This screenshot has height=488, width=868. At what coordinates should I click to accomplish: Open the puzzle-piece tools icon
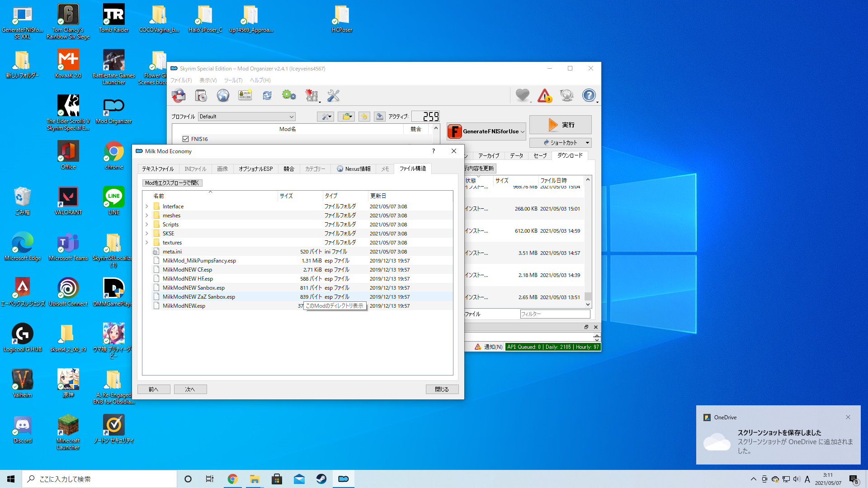311,95
